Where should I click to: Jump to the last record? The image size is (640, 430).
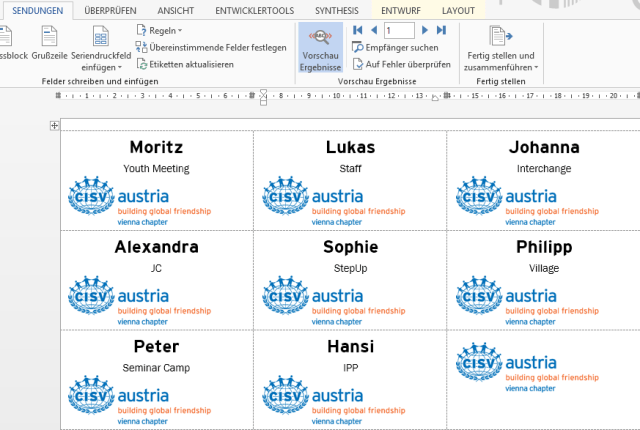point(441,30)
